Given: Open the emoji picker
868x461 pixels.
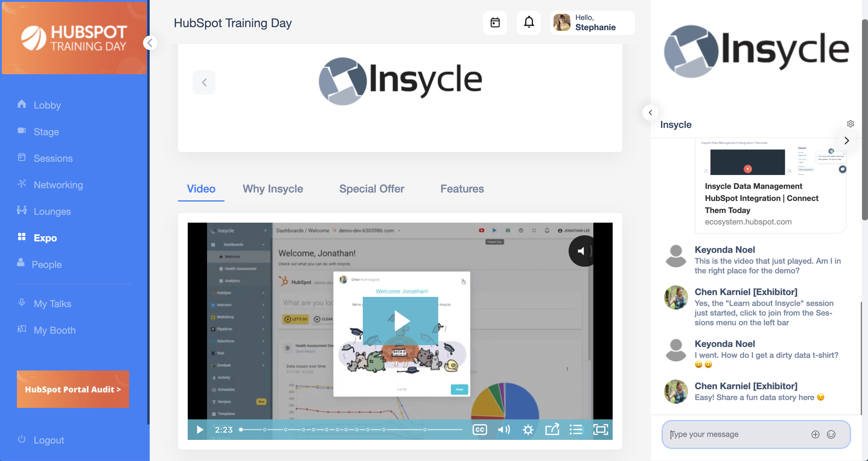Looking at the screenshot, I should [x=831, y=434].
